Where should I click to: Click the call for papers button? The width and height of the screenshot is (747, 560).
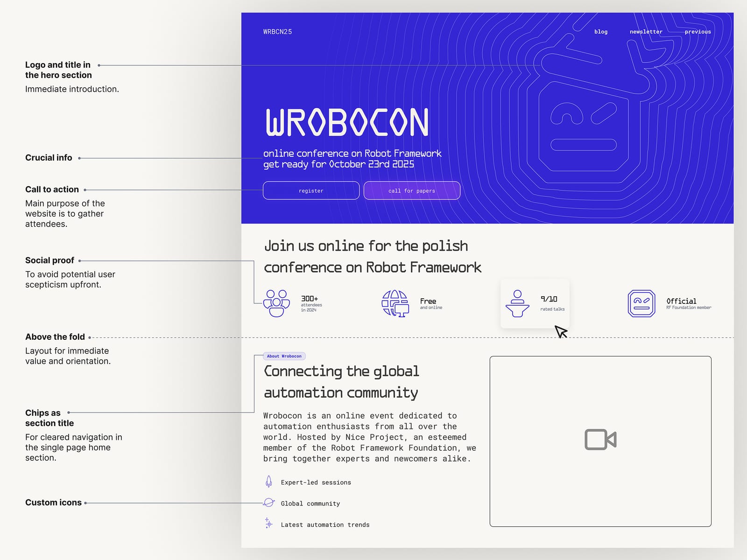coord(412,190)
